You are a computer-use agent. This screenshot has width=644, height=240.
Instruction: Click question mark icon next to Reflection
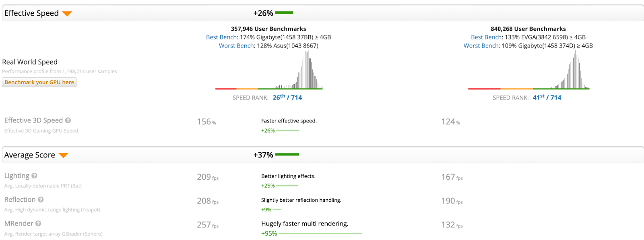point(41,200)
